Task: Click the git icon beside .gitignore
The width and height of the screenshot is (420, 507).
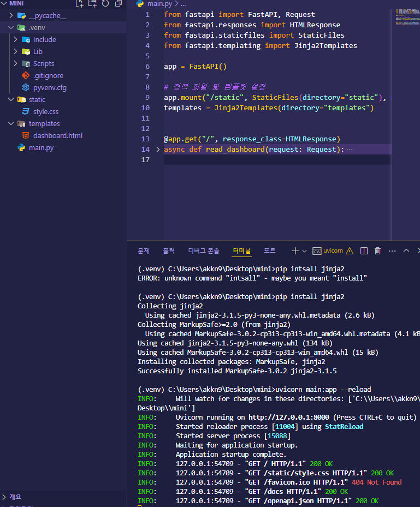Action: tap(26, 76)
